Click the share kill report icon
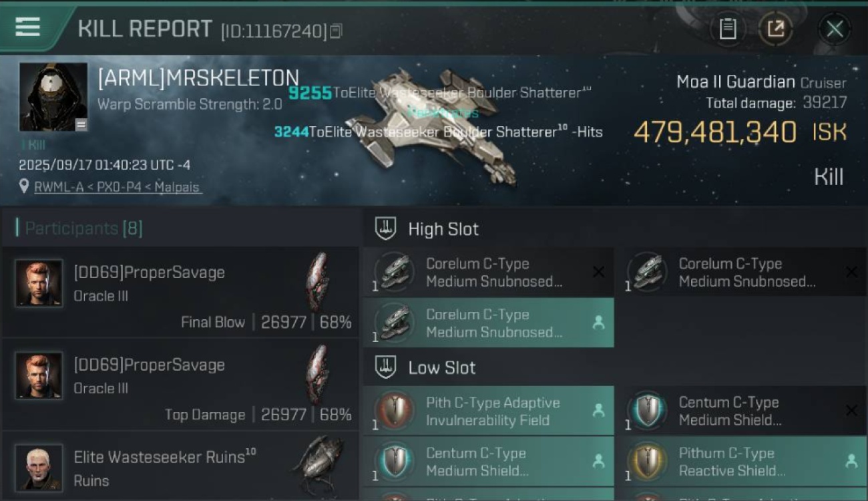The image size is (868, 501). (x=775, y=29)
